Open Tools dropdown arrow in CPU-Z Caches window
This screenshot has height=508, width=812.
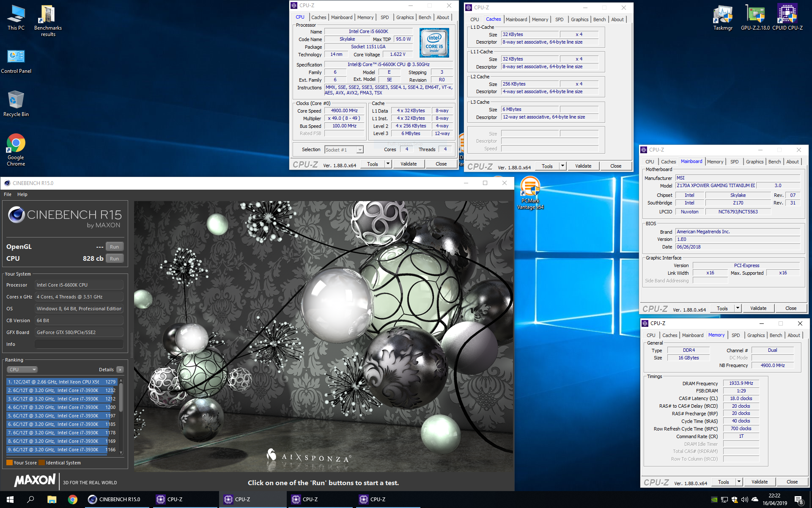pos(562,166)
